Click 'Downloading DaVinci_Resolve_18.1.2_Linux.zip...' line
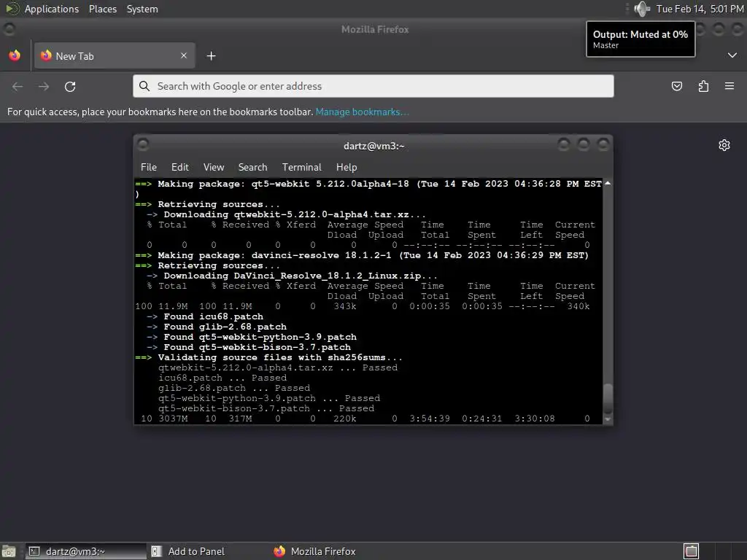The height and width of the screenshot is (560, 747). (x=300, y=276)
